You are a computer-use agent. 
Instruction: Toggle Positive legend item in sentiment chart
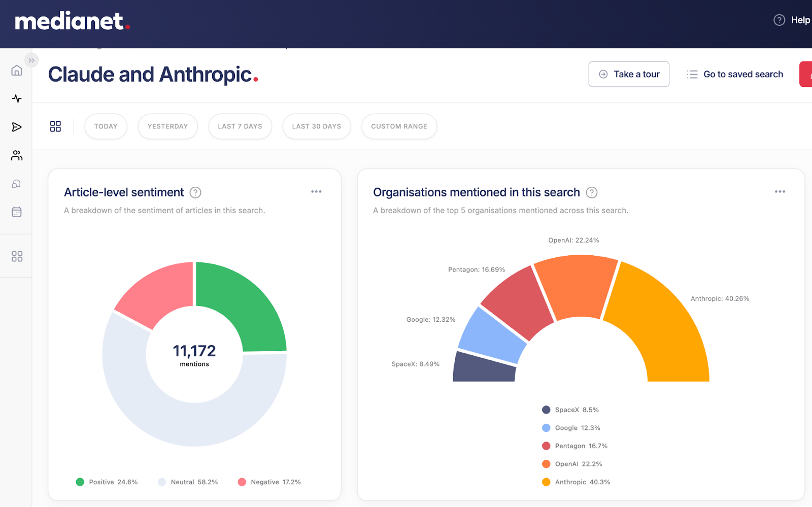click(107, 482)
